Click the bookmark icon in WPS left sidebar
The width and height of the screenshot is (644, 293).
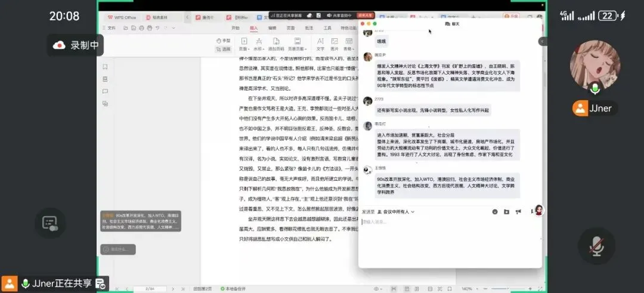105,67
